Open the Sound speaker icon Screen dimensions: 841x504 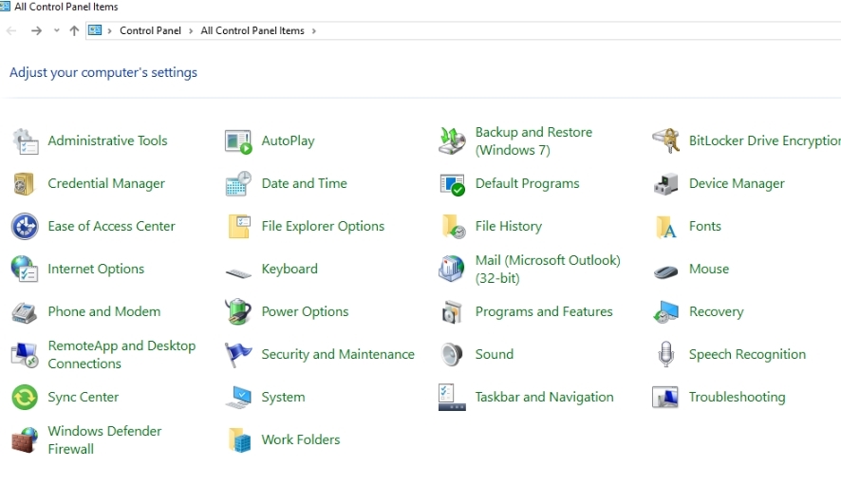452,354
